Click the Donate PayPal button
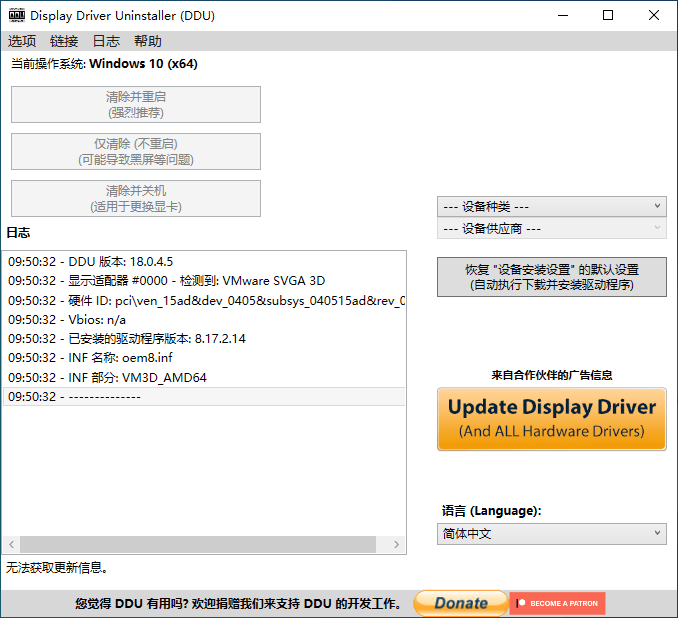 click(x=460, y=603)
